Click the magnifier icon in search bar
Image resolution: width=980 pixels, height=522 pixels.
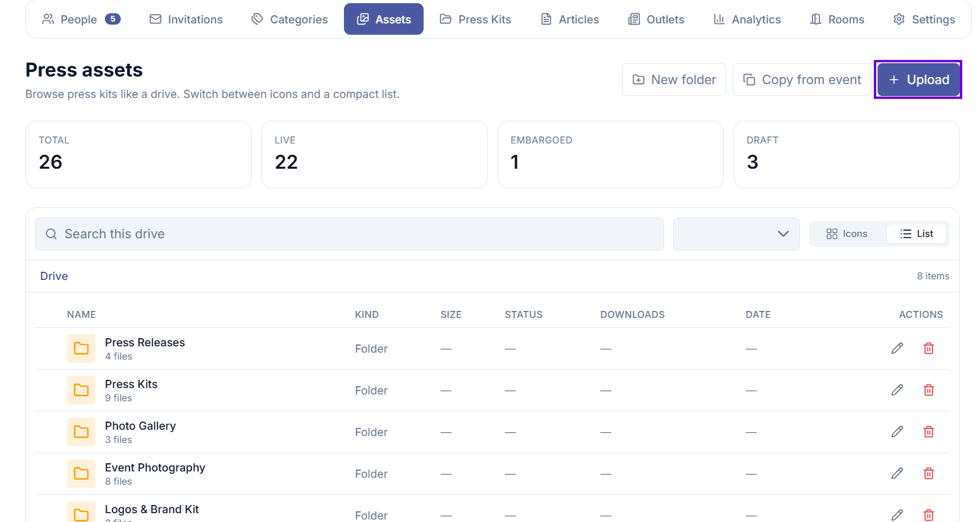51,234
